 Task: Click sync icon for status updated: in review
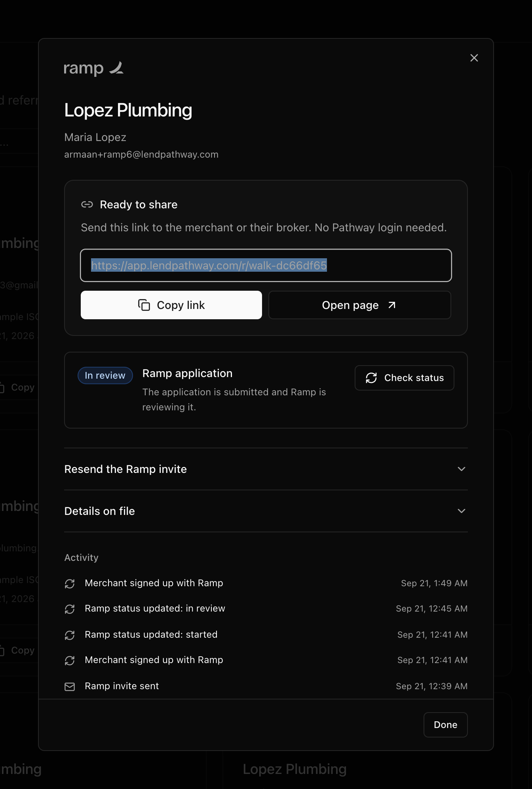70,609
